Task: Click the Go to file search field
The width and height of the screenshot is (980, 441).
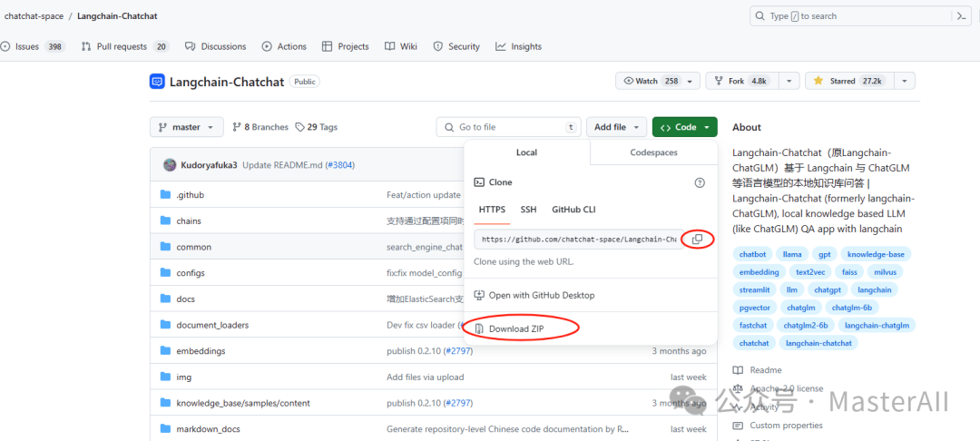Action: click(x=509, y=127)
